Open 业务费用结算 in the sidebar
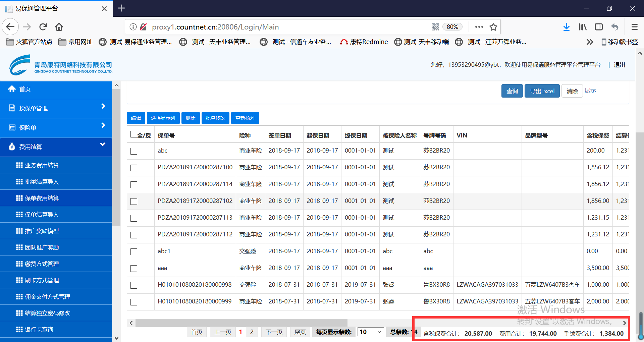The width and height of the screenshot is (644, 342). pyautogui.click(x=42, y=165)
